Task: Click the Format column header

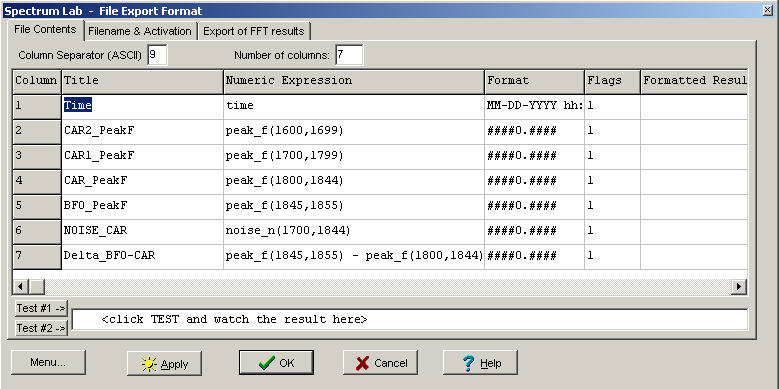Action: click(535, 81)
